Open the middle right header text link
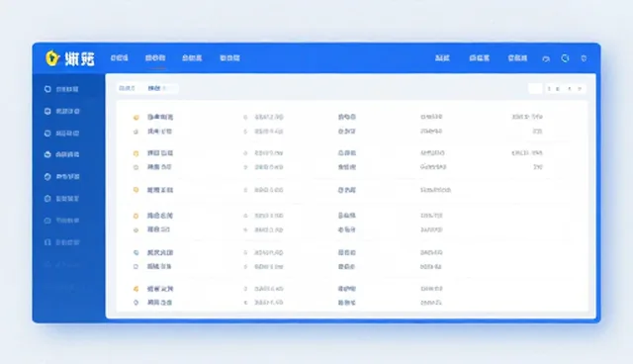This screenshot has height=364, width=633. (479, 58)
